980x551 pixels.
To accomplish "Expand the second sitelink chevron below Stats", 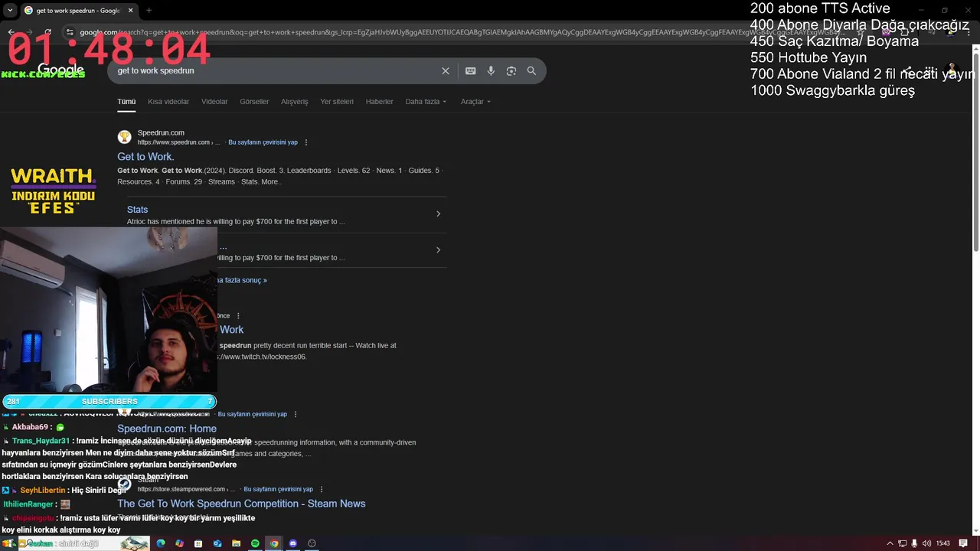I will (x=438, y=250).
